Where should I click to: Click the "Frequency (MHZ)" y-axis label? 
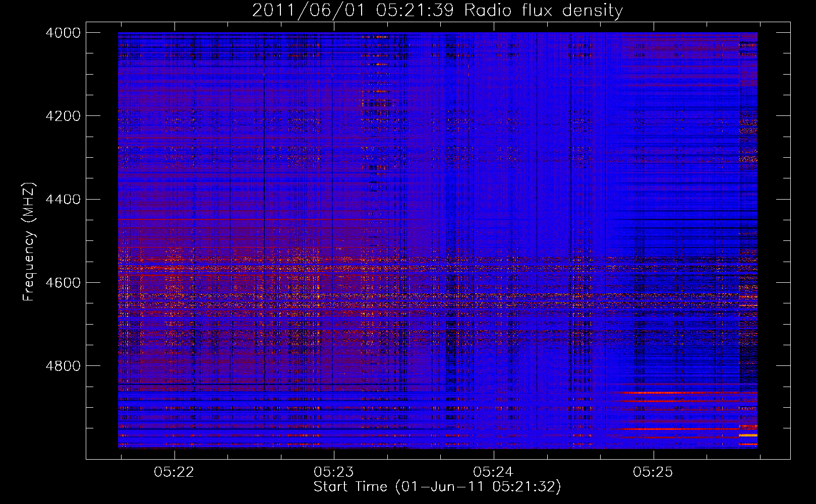click(x=29, y=242)
